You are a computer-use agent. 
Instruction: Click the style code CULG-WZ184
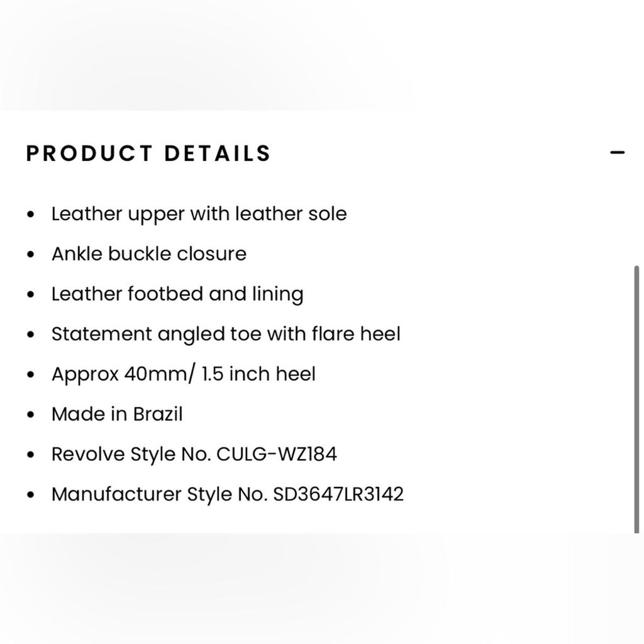coord(277,454)
